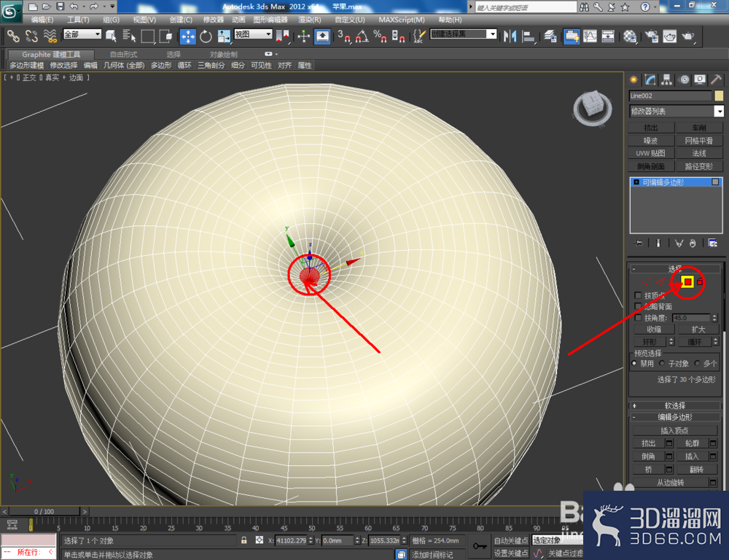
Task: Open the Curve Editor
Action: [x=590, y=36]
